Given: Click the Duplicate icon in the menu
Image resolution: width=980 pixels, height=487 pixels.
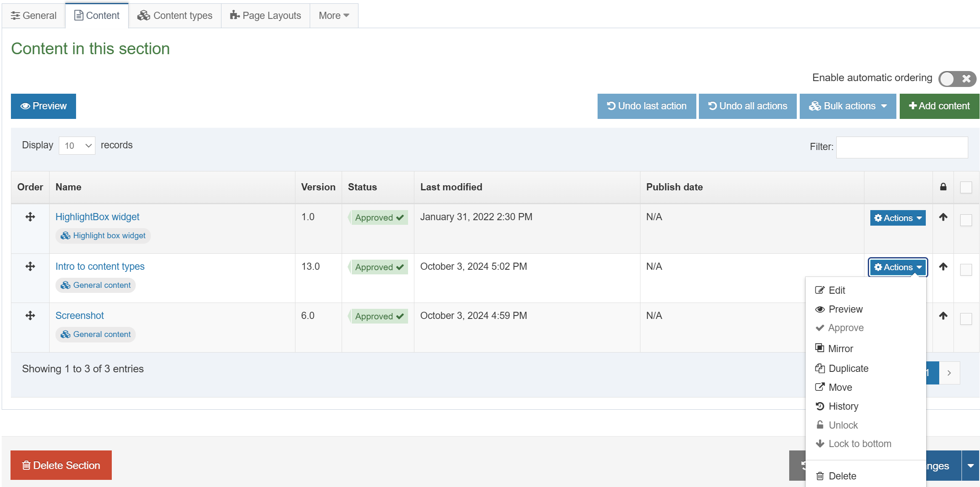Looking at the screenshot, I should pyautogui.click(x=819, y=369).
